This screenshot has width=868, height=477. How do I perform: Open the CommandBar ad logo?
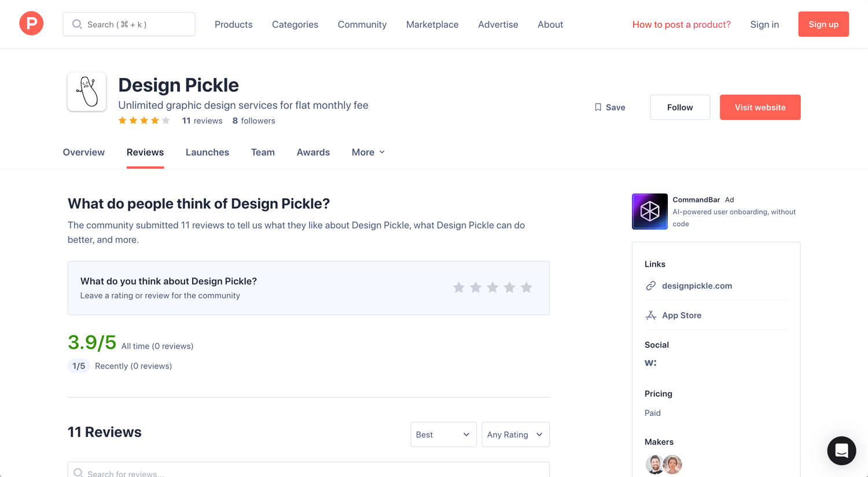(x=650, y=212)
